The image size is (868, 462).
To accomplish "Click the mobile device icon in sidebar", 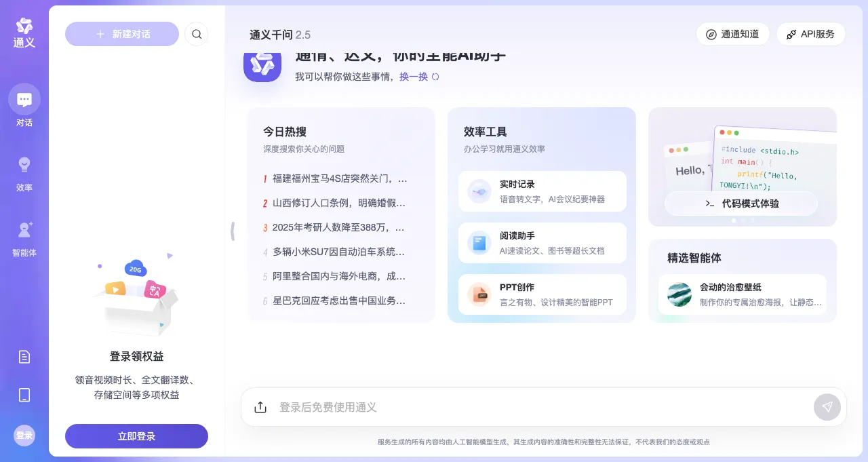I will click(24, 395).
